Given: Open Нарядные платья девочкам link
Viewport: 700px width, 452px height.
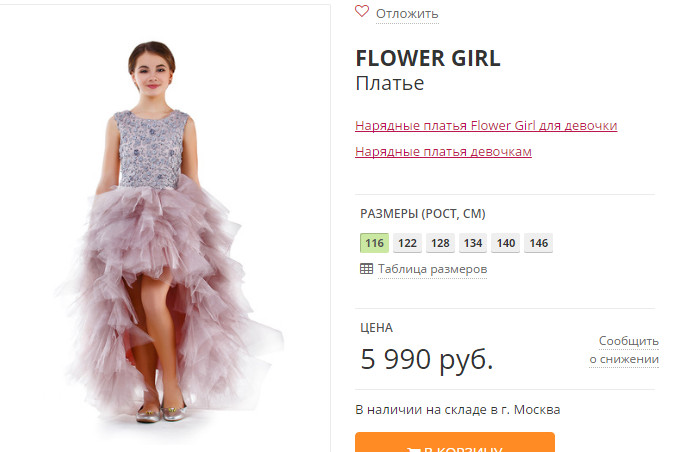Looking at the screenshot, I should 443,151.
